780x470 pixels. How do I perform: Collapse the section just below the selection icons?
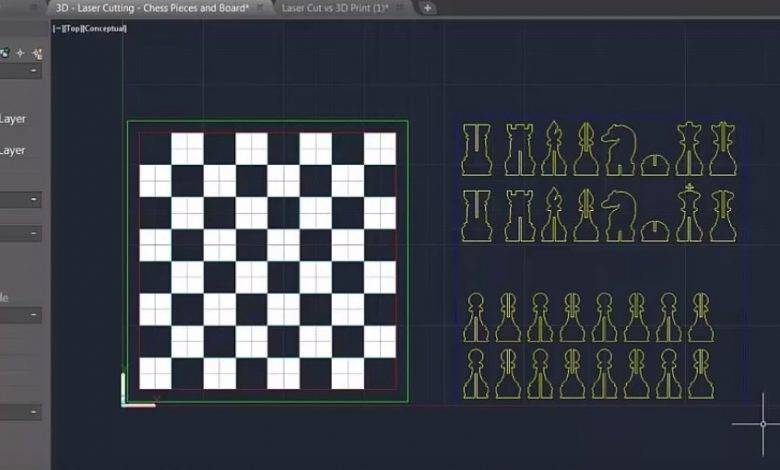point(33,71)
